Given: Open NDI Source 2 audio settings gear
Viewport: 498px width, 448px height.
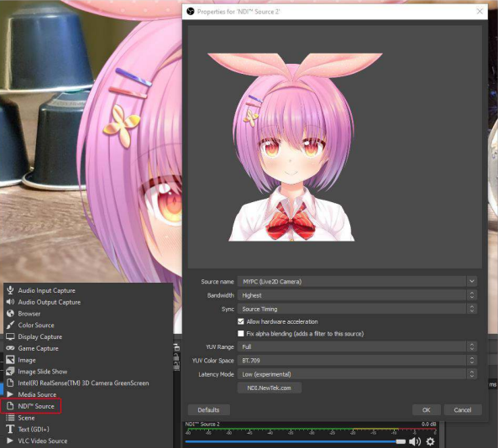Looking at the screenshot, I should [x=430, y=441].
